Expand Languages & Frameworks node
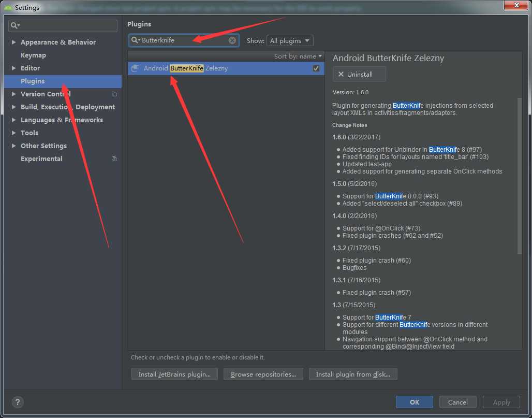The image size is (532, 418). (x=13, y=120)
